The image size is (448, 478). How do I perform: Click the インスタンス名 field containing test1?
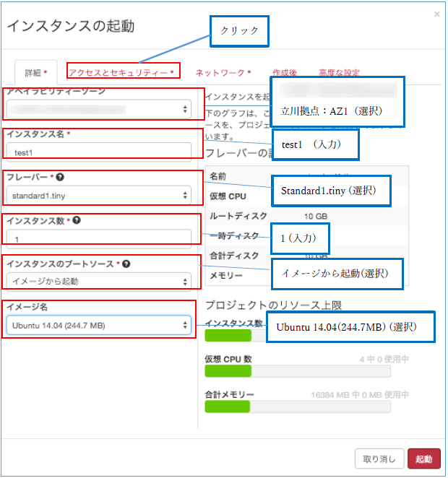pos(99,152)
